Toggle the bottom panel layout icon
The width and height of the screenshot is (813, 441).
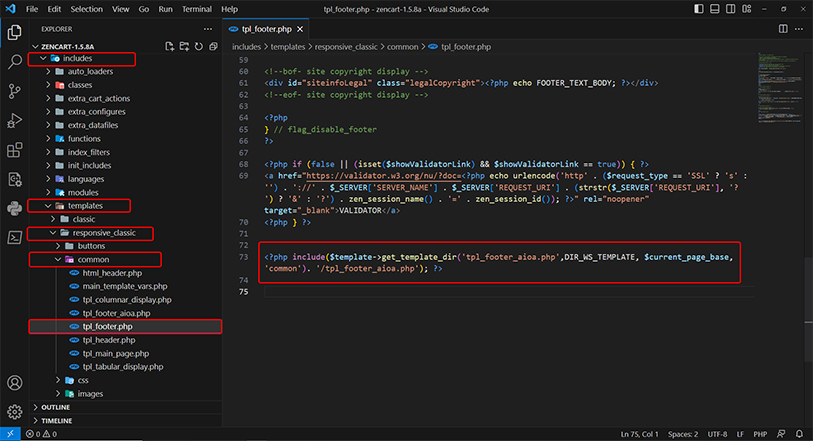click(x=714, y=9)
